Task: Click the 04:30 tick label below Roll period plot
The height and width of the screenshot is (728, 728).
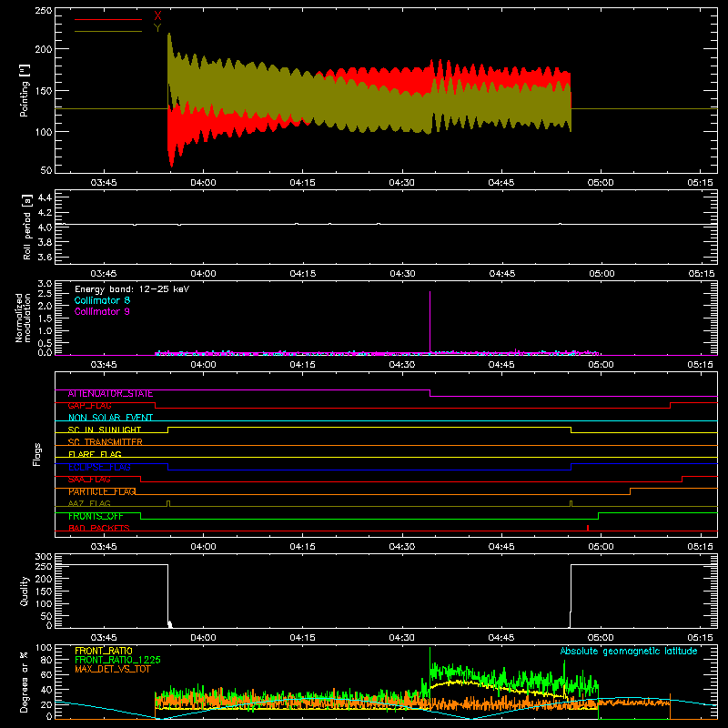Action: coord(402,274)
